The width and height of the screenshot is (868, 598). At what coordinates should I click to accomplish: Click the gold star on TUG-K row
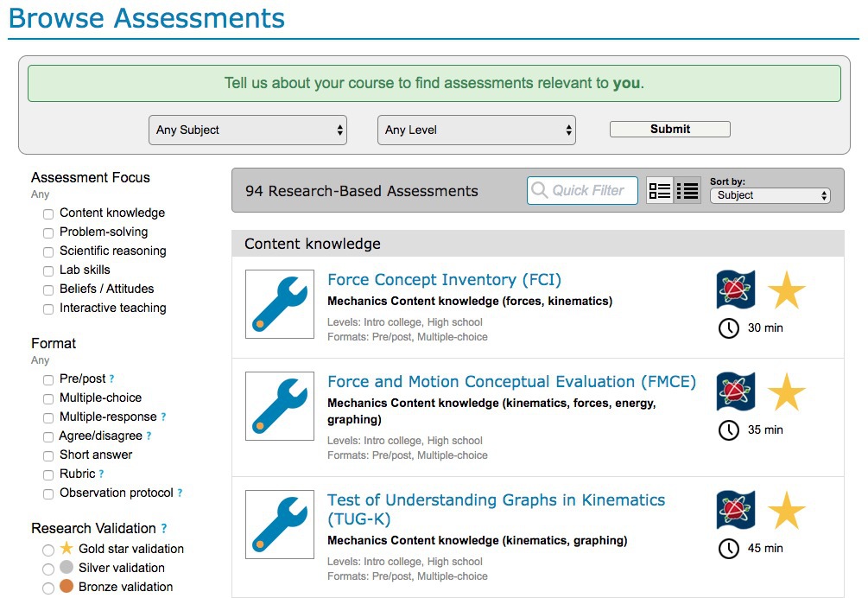tap(786, 510)
